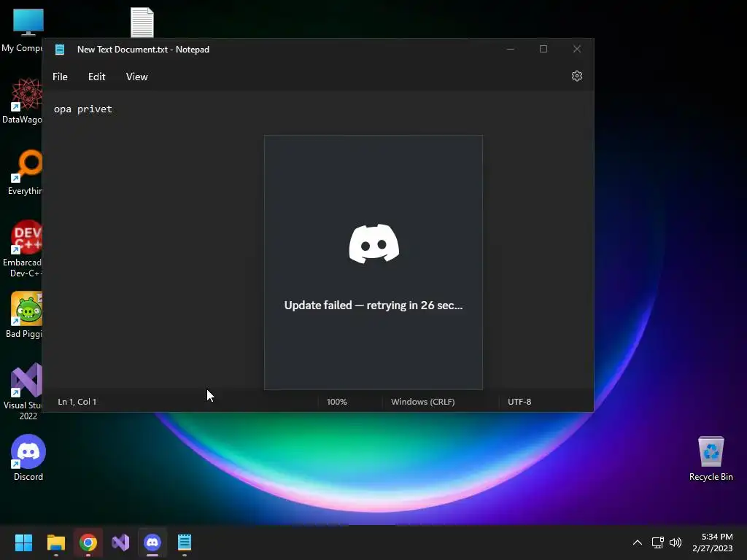This screenshot has width=747, height=560.
Task: Open Visual Studio from the taskbar
Action: [x=120, y=542]
